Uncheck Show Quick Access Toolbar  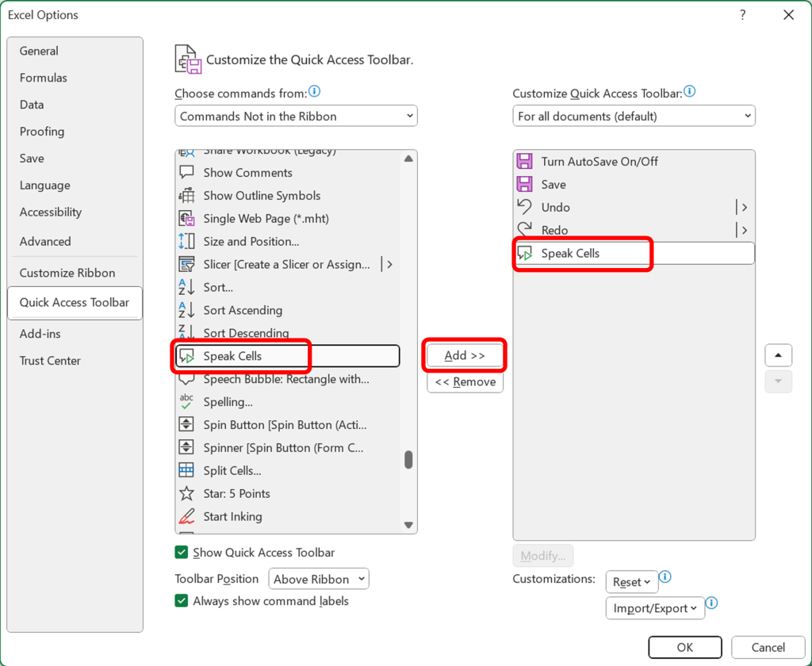181,552
